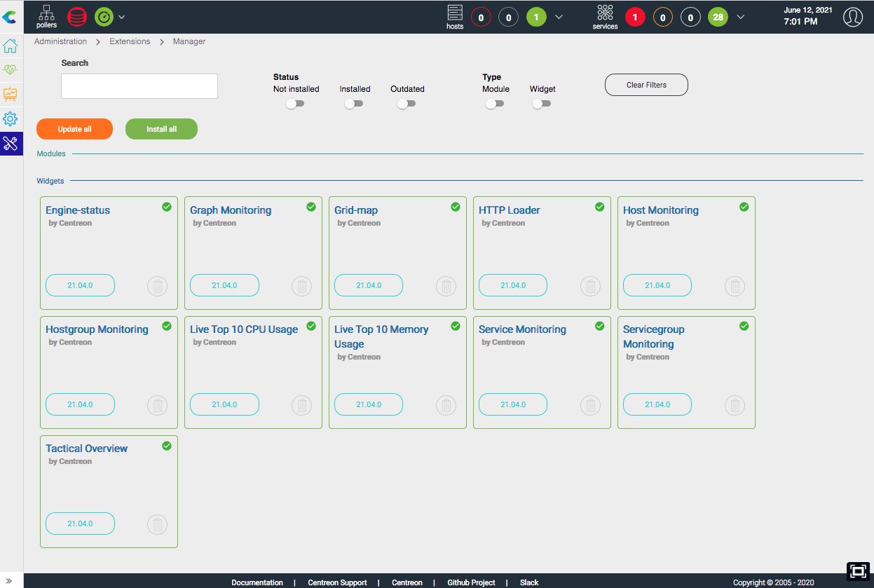874x588 pixels.
Task: Click the trash icon on Engine-status widget
Action: tap(158, 286)
